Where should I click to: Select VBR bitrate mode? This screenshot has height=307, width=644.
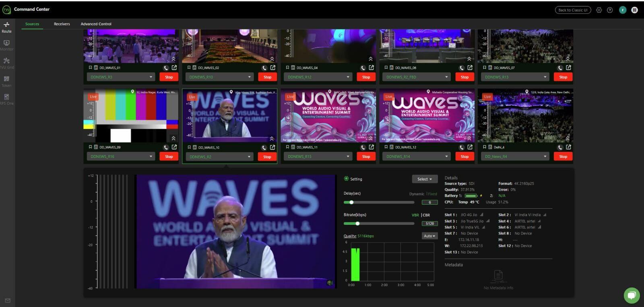click(x=415, y=215)
